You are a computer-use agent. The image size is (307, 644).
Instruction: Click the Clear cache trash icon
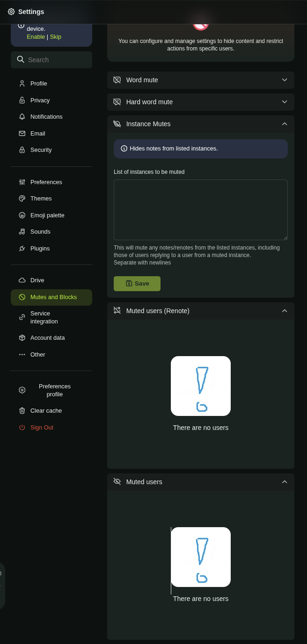[x=22, y=411]
